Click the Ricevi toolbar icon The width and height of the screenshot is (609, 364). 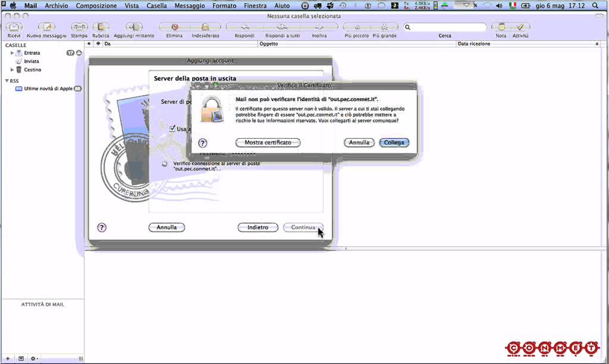14,27
